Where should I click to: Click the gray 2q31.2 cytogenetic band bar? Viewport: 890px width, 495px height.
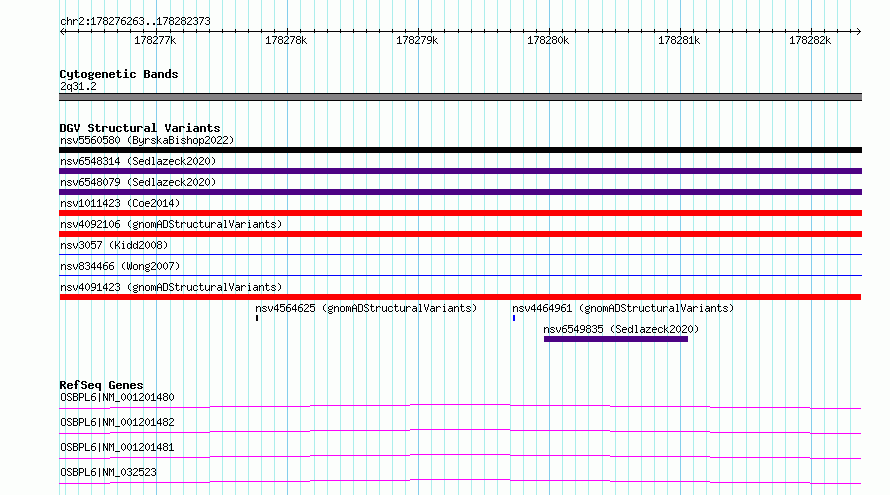click(460, 97)
